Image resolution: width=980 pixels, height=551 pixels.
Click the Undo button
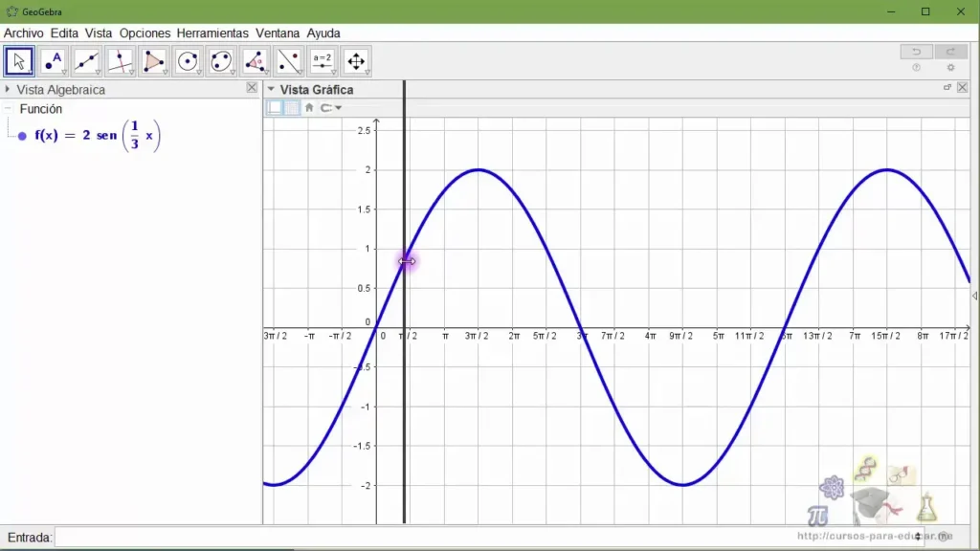[x=916, y=52]
